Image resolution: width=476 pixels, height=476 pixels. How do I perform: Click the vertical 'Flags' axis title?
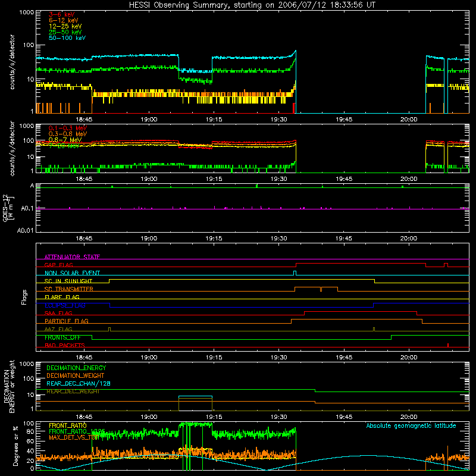pyautogui.click(x=24, y=297)
